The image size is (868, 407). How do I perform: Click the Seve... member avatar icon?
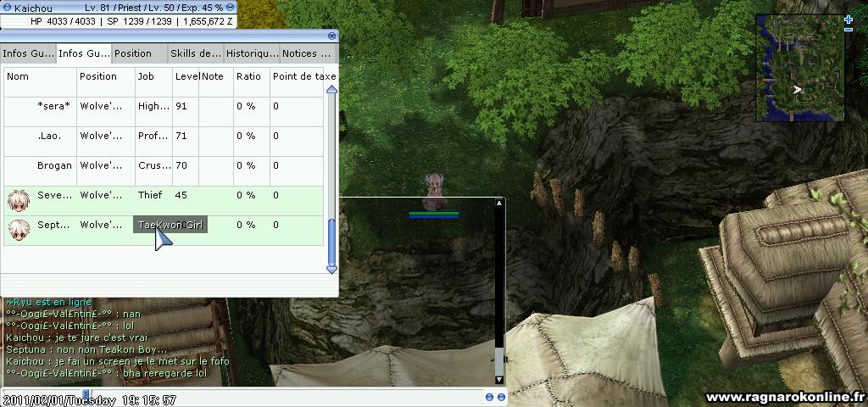tap(19, 200)
